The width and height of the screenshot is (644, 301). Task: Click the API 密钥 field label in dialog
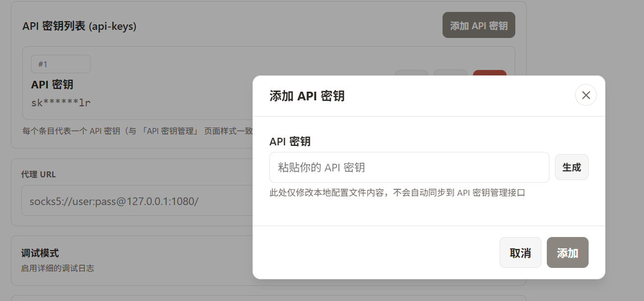click(x=290, y=142)
